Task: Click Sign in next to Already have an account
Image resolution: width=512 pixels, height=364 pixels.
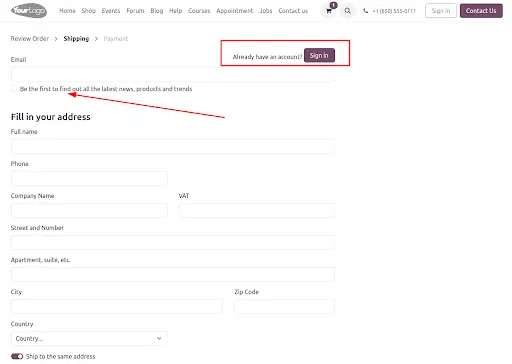Action: click(319, 55)
